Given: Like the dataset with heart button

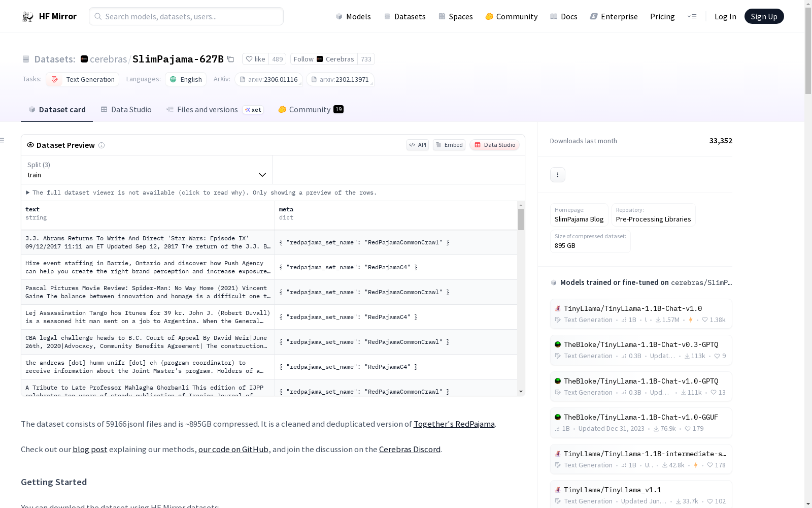Looking at the screenshot, I should tap(255, 59).
